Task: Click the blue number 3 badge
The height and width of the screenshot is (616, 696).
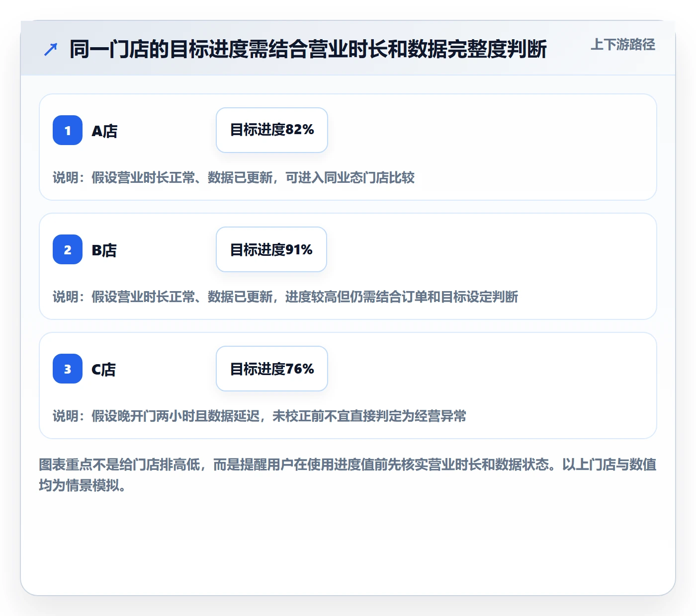Action: coord(68,369)
